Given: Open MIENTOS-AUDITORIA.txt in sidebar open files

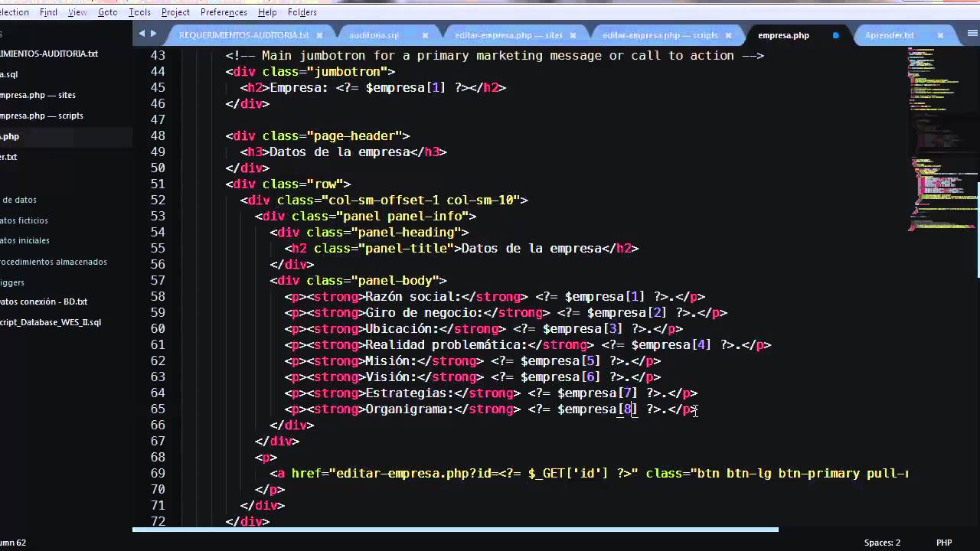Looking at the screenshot, I should 49,54.
